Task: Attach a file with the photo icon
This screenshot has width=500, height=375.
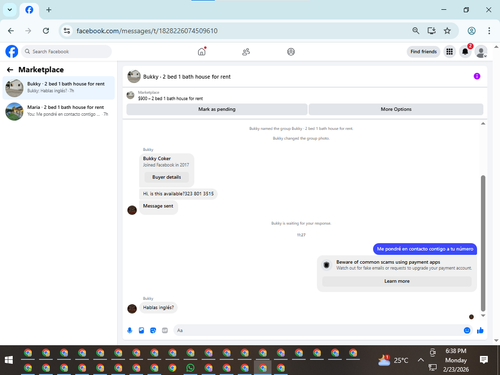Action: point(141,330)
